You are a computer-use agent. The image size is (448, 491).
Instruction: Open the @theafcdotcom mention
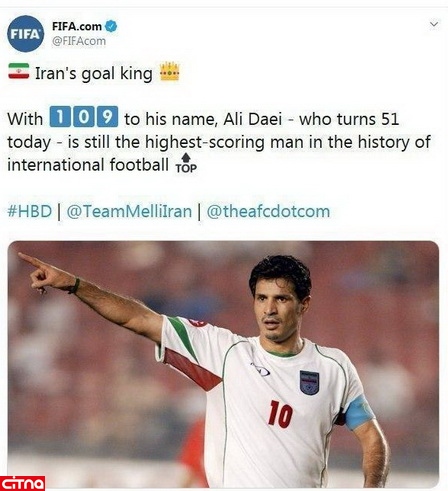click(x=268, y=211)
